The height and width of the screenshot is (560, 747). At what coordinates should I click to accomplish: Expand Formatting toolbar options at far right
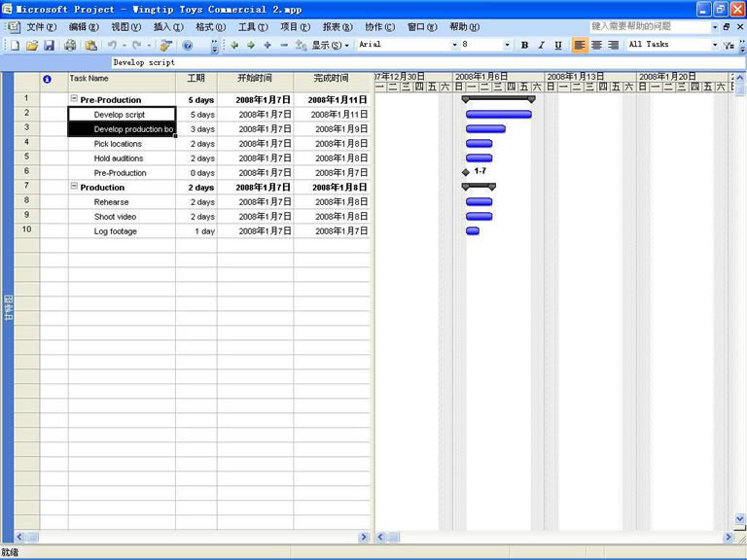[742, 46]
